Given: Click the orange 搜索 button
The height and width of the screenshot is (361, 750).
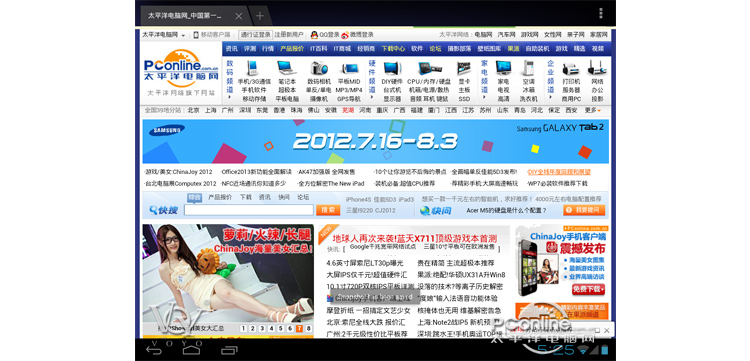Looking at the screenshot, I should (328, 210).
